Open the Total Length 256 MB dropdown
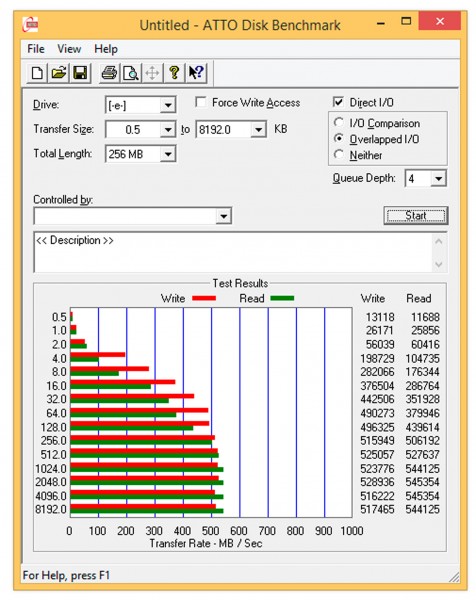Image resolution: width=476 pixels, height=600 pixels. tap(168, 154)
